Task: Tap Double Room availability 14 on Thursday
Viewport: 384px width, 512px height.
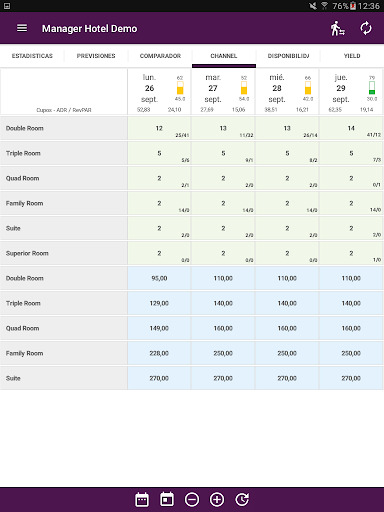Action: click(x=351, y=128)
